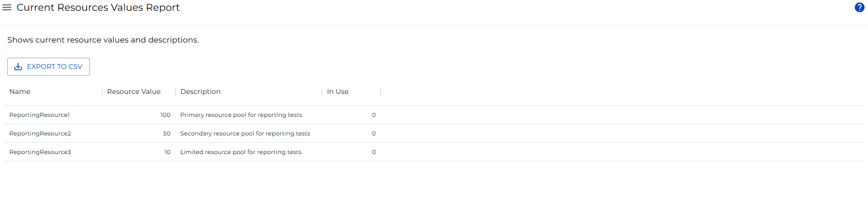Click the resource value 50 cell
This screenshot has width=868, height=200.
[167, 133]
